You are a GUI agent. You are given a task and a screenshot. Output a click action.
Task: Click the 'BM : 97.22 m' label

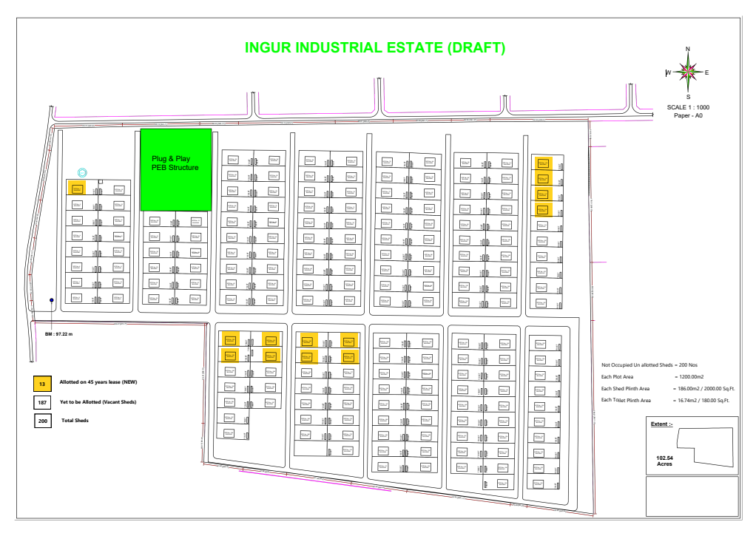pos(59,334)
